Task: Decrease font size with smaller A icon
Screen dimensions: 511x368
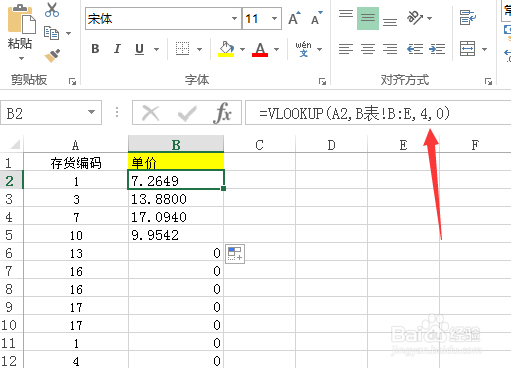Action: [x=316, y=19]
